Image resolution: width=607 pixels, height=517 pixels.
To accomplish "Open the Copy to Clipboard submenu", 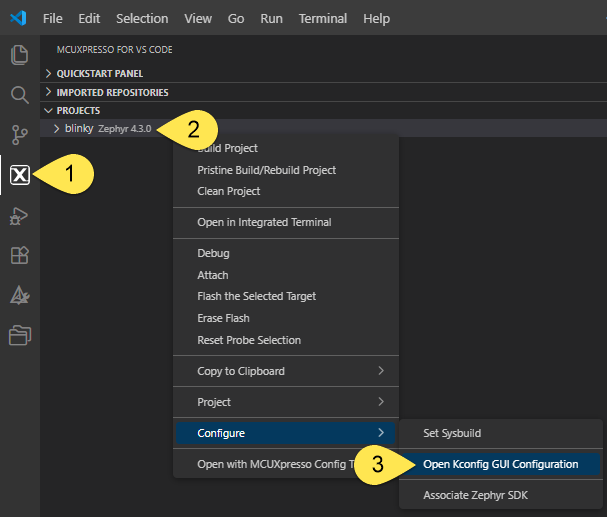I will click(x=241, y=371).
